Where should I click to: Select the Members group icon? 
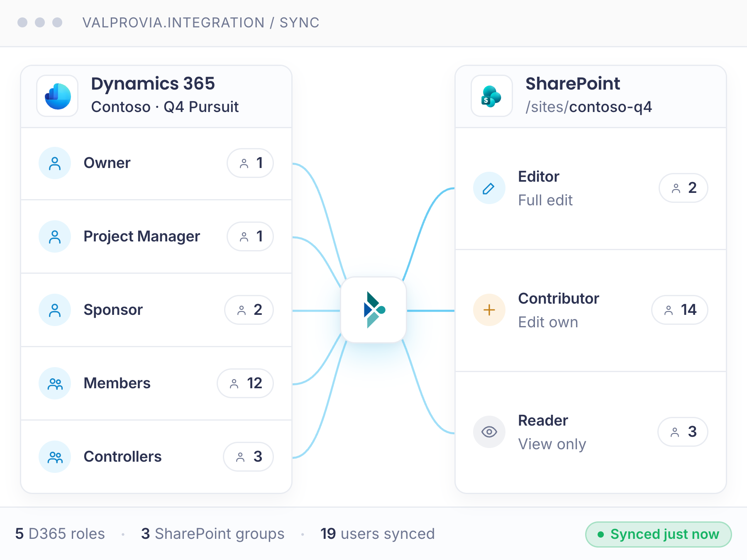tap(55, 383)
